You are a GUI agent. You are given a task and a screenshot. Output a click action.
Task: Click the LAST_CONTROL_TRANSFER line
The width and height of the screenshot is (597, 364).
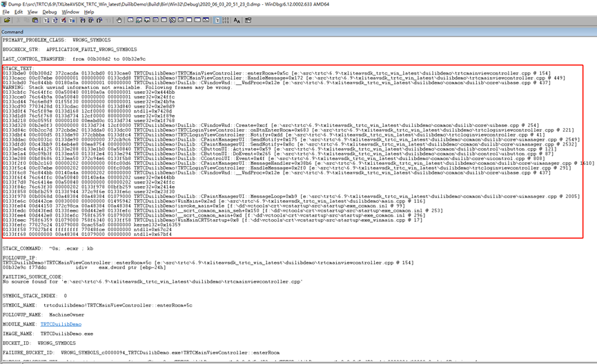coord(75,59)
